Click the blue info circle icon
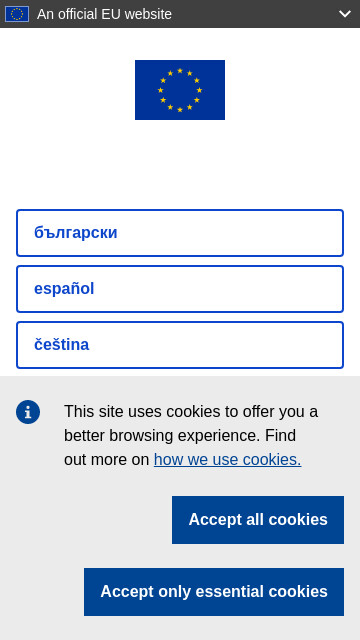 [x=28, y=412]
